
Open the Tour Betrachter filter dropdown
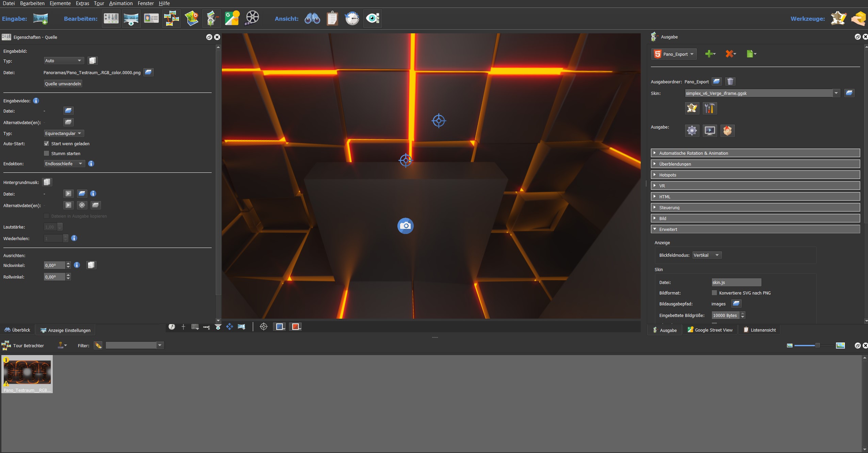(160, 346)
